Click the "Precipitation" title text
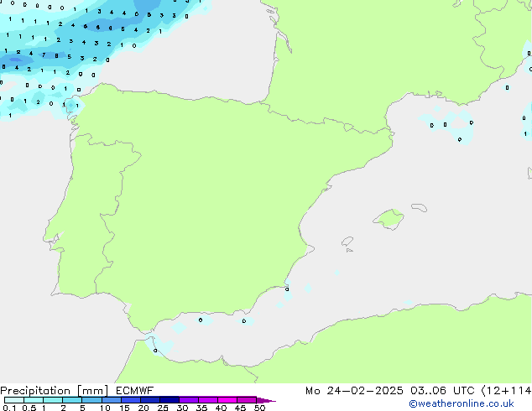Screen dimensions: 532x411 click(x=35, y=391)
